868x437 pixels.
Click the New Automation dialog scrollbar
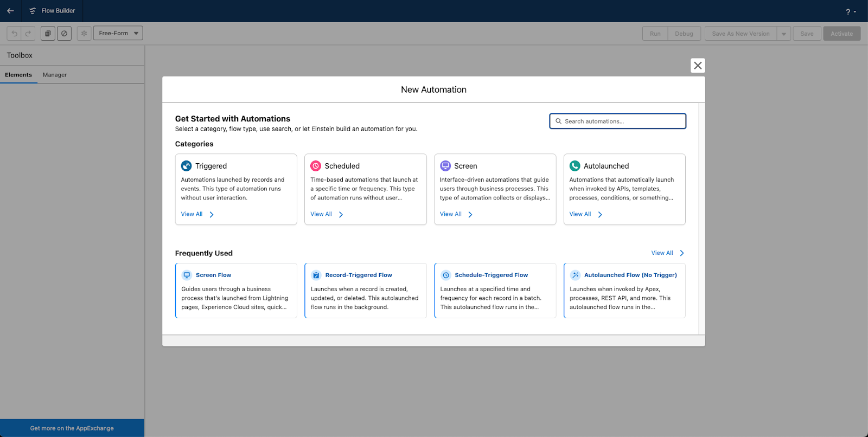coord(701,218)
